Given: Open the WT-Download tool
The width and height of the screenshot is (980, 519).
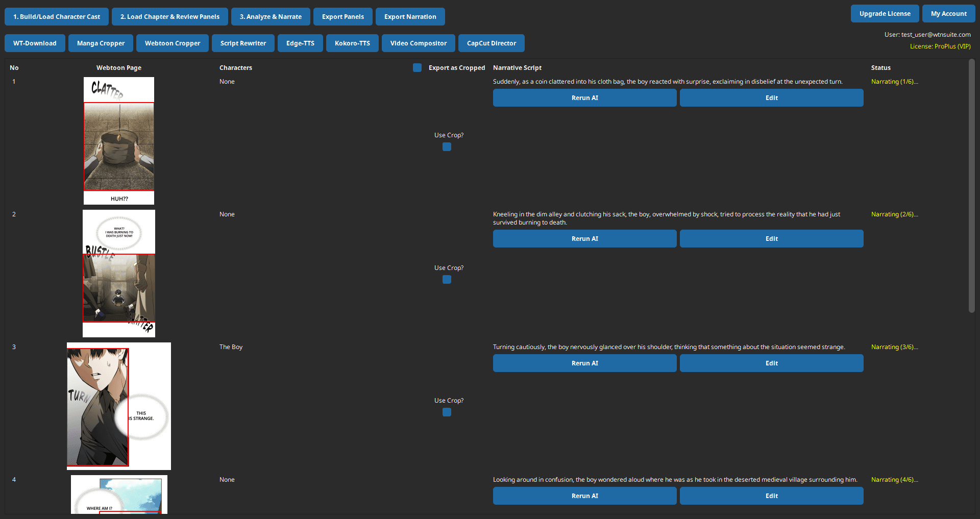Looking at the screenshot, I should 34,43.
